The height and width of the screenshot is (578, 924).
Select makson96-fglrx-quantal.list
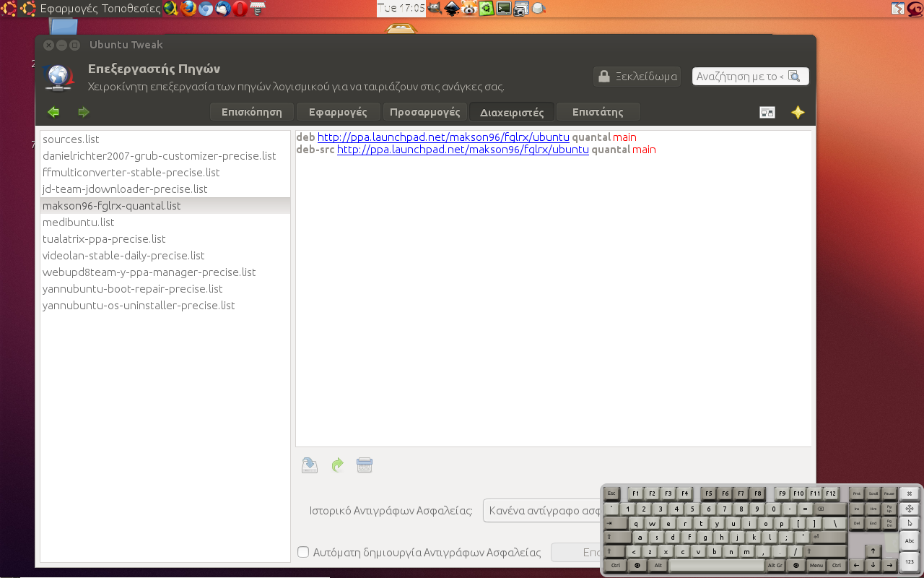(x=165, y=206)
